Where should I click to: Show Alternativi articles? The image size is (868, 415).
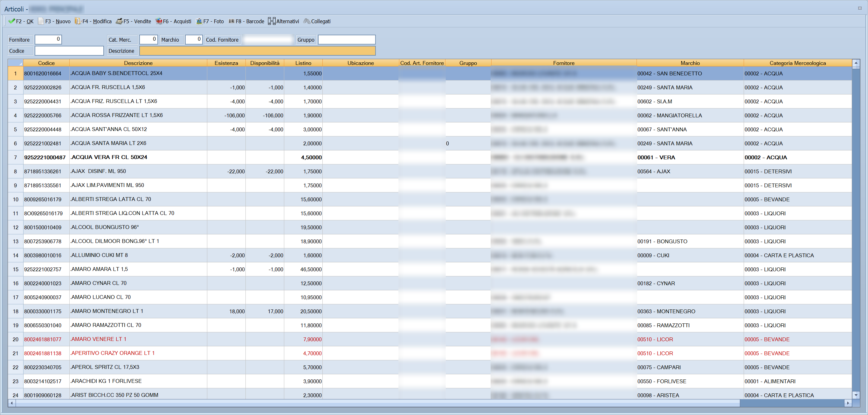pos(284,21)
